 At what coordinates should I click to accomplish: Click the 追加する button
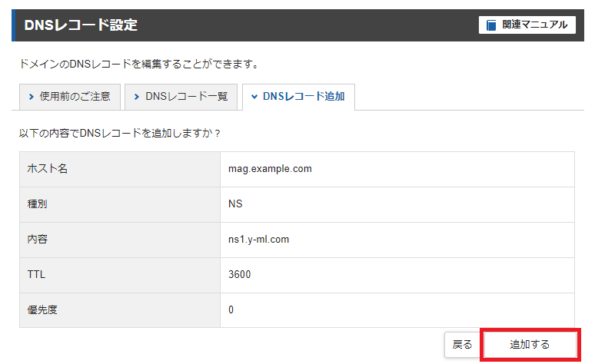pos(530,344)
